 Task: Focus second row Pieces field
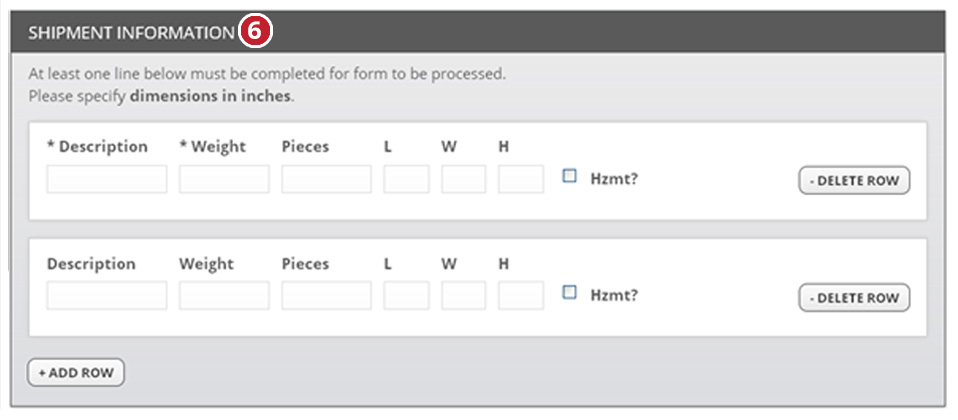(x=326, y=296)
